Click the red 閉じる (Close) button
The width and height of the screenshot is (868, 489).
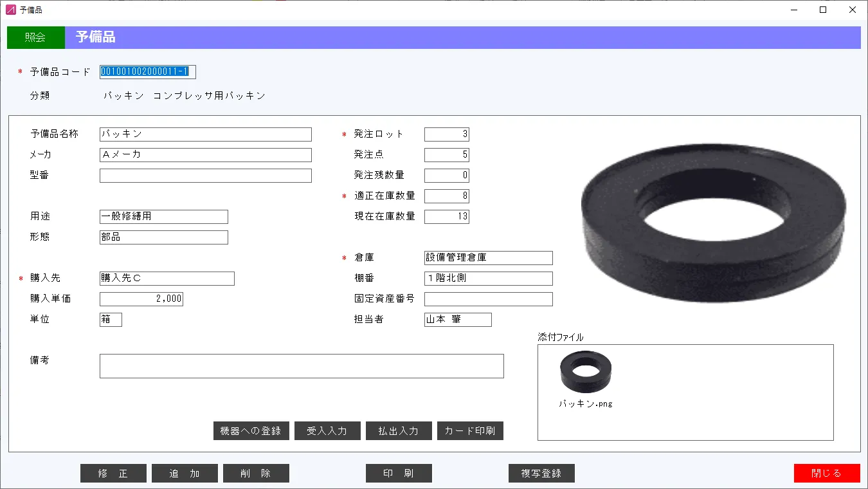tap(826, 473)
